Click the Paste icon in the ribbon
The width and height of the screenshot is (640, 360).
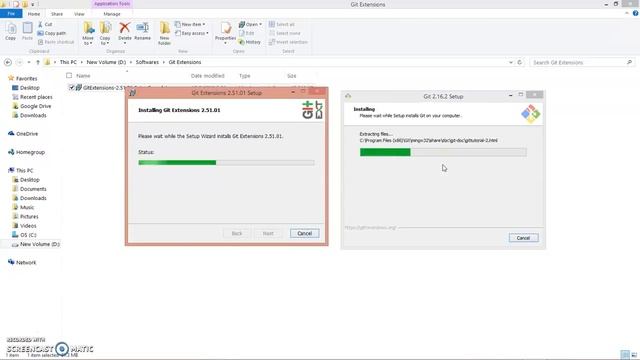27,31
